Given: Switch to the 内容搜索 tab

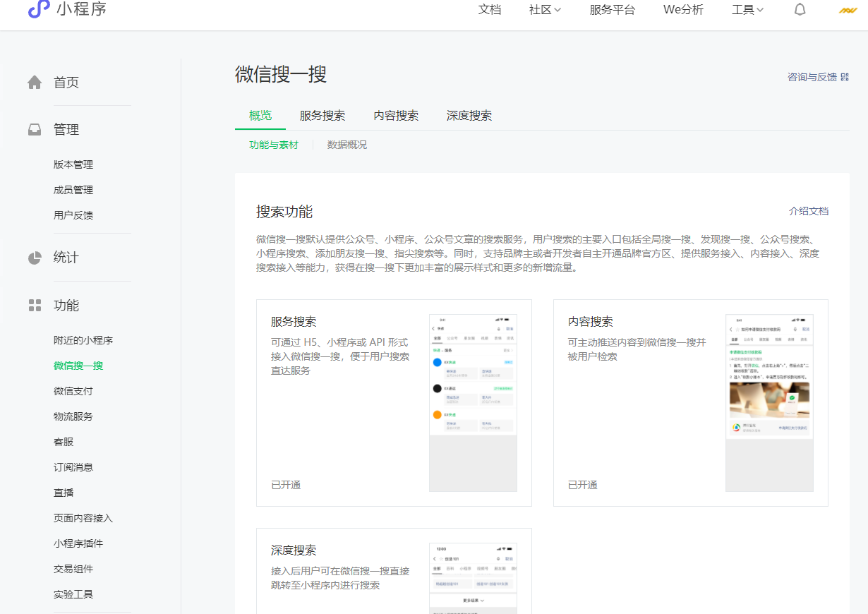Looking at the screenshot, I should (396, 116).
